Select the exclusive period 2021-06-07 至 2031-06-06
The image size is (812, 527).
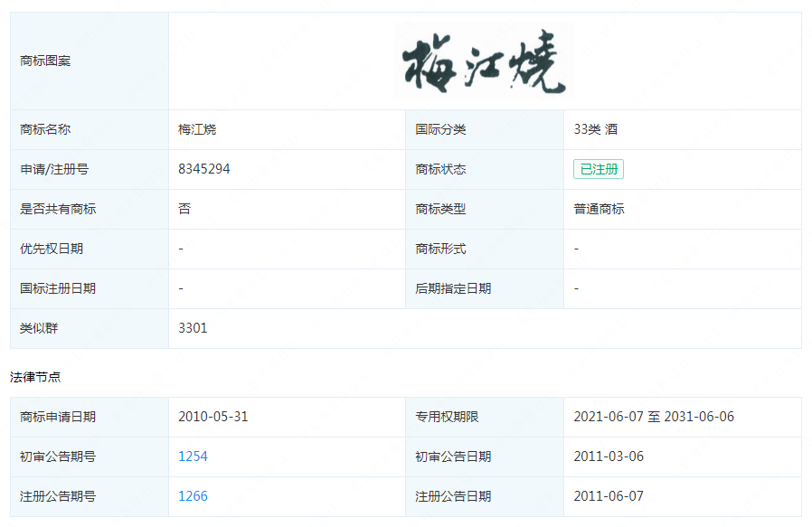pos(654,417)
